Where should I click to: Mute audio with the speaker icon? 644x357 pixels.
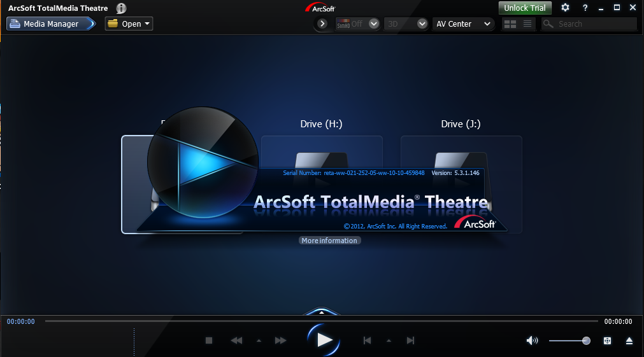532,340
